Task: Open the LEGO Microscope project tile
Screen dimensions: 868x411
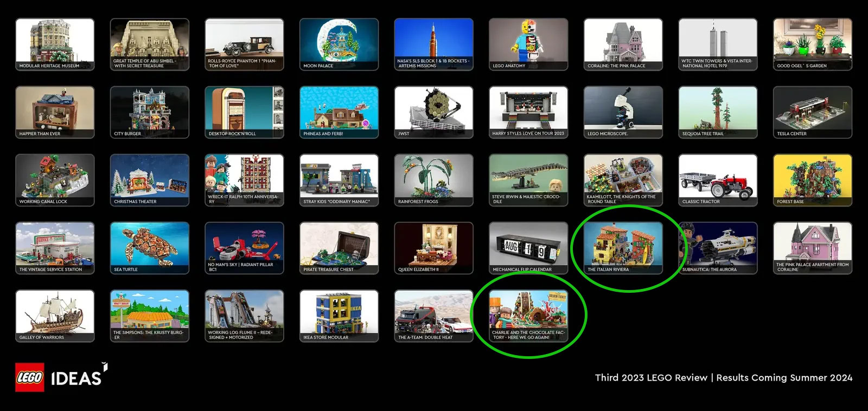Action: pyautogui.click(x=623, y=112)
